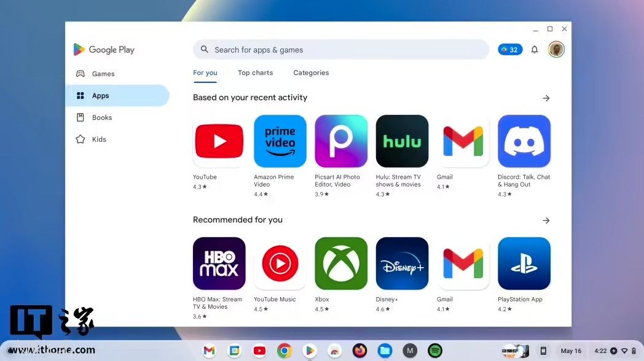View the Play Points badge showing 32

[x=510, y=50]
